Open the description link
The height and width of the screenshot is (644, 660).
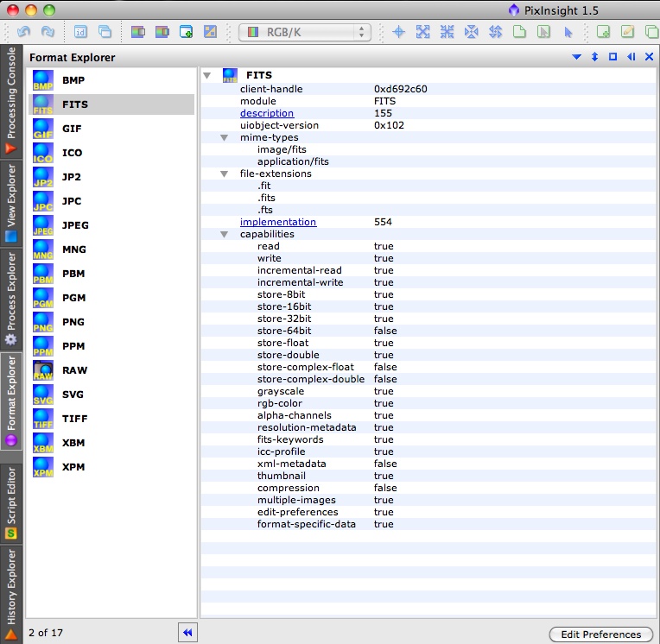point(267,113)
